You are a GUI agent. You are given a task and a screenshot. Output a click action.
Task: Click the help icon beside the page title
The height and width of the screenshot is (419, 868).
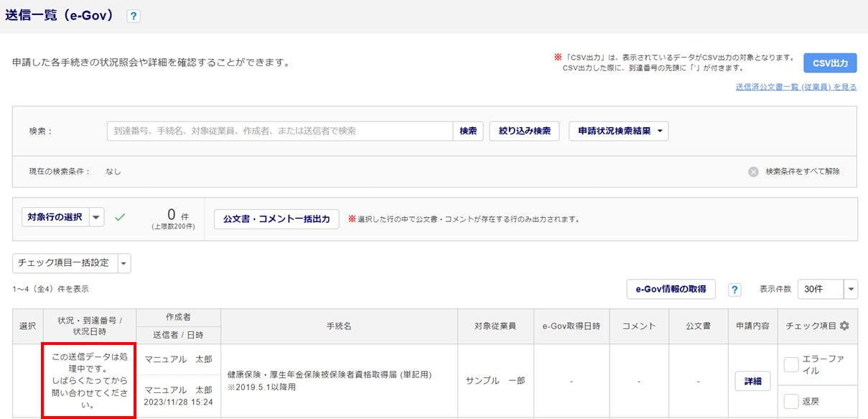[x=133, y=17]
